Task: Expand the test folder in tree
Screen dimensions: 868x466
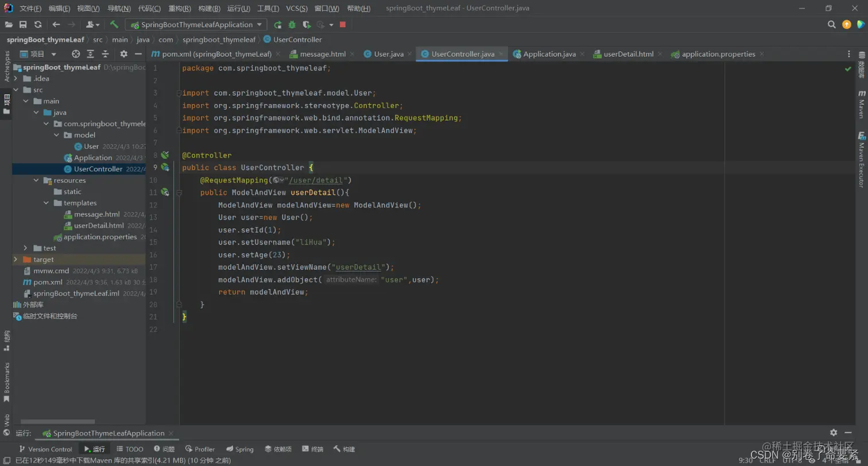Action: 26,248
